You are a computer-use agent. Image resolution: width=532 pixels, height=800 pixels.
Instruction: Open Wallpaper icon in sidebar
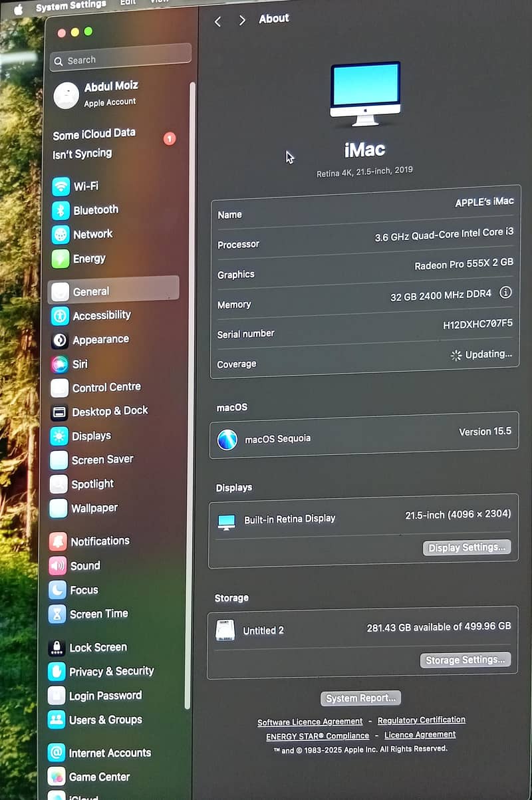[x=59, y=509]
